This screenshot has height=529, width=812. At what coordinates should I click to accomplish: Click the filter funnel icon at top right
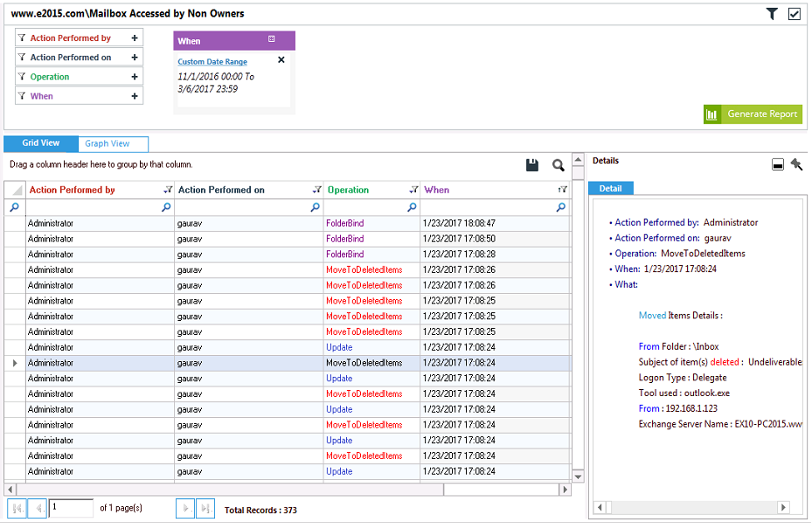pyautogui.click(x=772, y=14)
